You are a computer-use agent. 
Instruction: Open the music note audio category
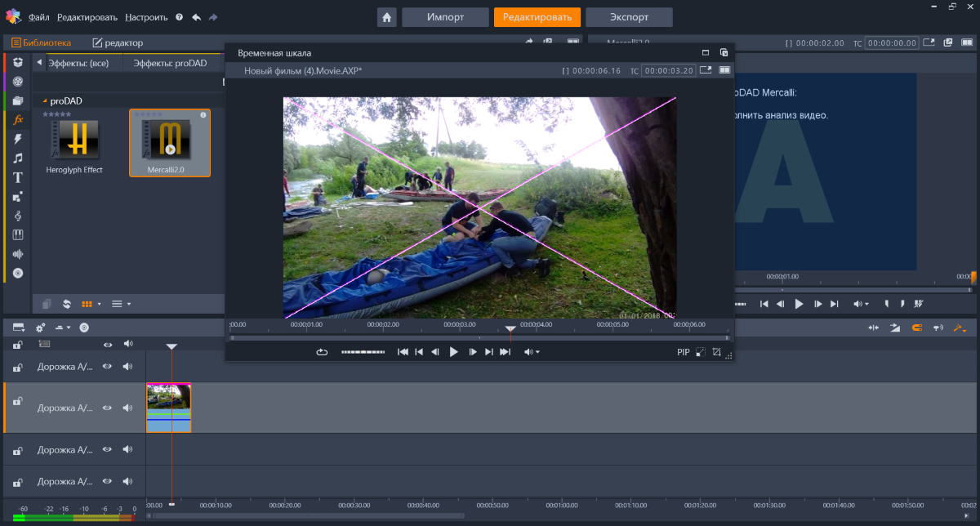[17, 158]
